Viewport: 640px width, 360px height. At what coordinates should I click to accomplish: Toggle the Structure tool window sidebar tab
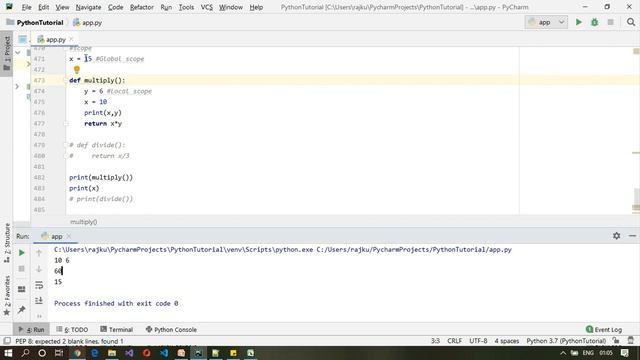[7, 243]
